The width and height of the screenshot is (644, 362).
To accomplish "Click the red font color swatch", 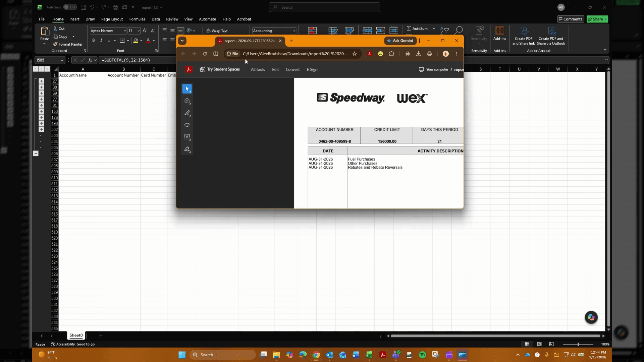I will click(148, 41).
